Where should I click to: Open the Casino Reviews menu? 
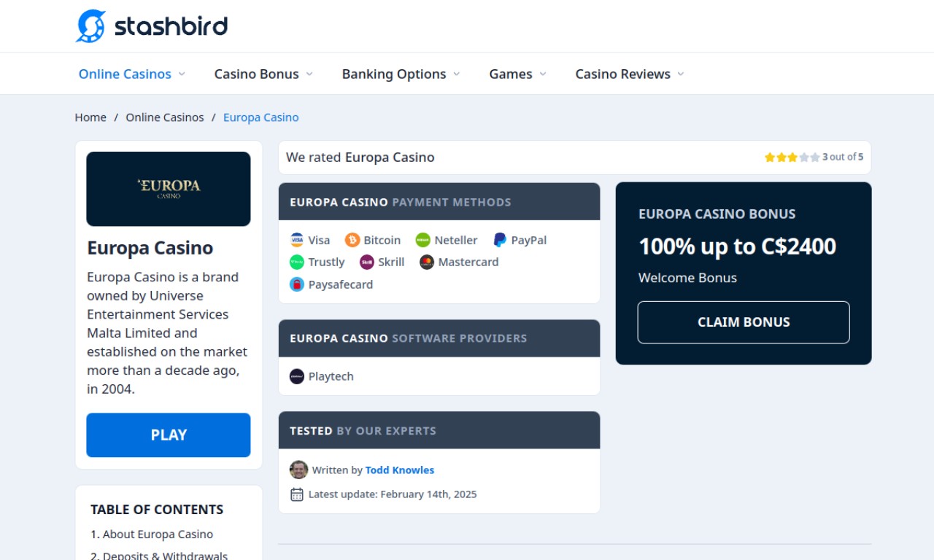coord(629,74)
